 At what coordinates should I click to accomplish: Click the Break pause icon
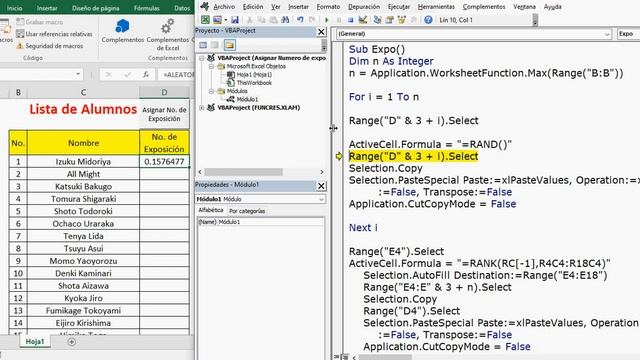coord(338,20)
